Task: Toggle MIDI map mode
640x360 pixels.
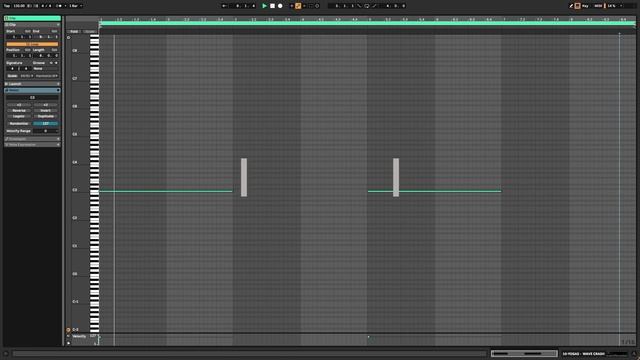Action: coord(598,6)
